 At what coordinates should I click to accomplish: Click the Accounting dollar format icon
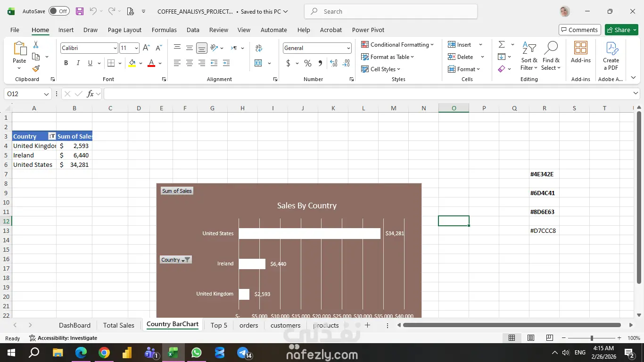(x=288, y=63)
